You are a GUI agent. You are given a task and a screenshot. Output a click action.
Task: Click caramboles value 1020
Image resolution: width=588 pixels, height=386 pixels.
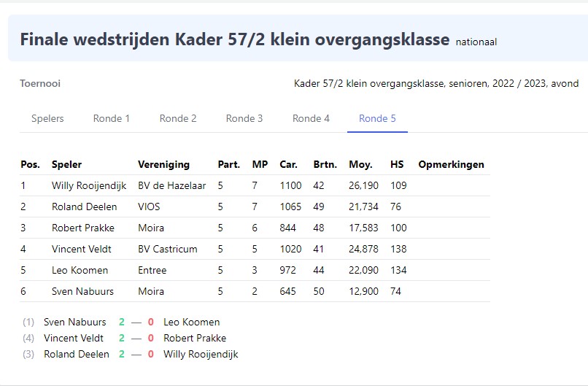[x=290, y=249]
